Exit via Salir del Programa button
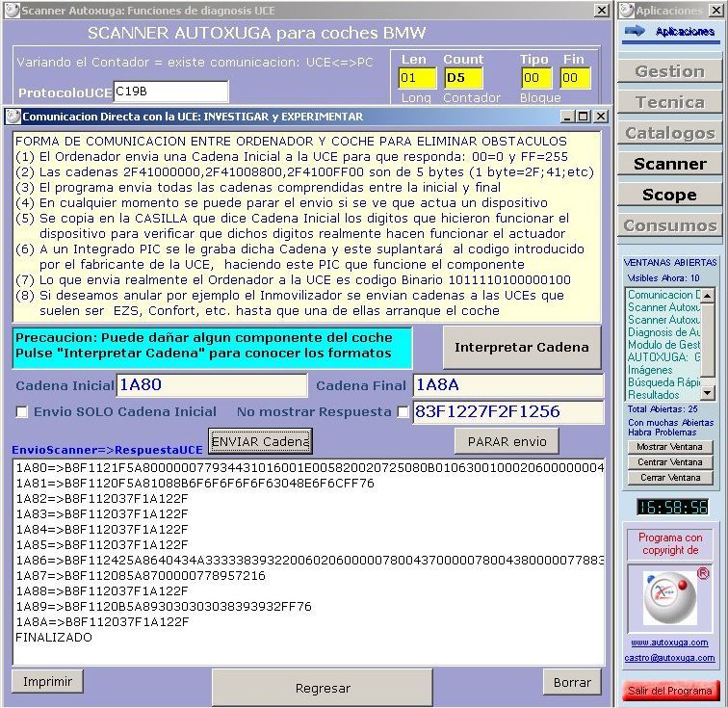Image resolution: width=728 pixels, height=708 pixels. click(669, 691)
